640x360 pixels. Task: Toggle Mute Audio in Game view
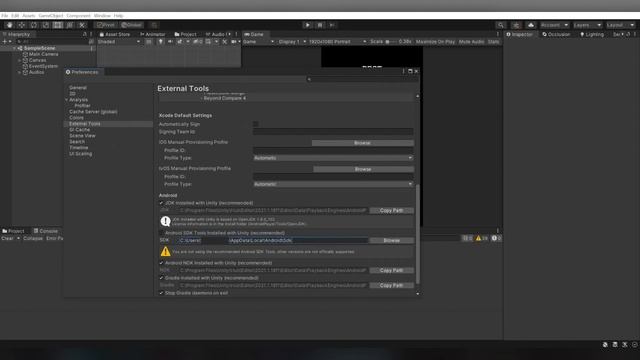tap(471, 42)
